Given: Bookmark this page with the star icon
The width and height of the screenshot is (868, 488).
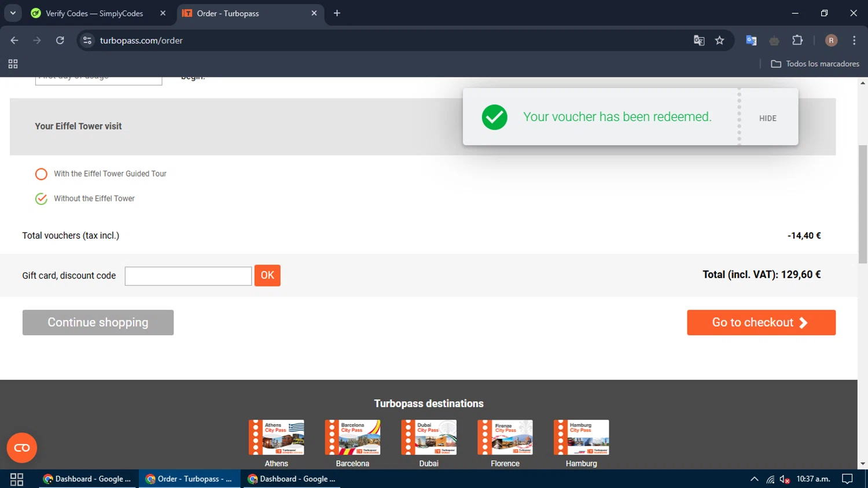Looking at the screenshot, I should [x=720, y=41].
